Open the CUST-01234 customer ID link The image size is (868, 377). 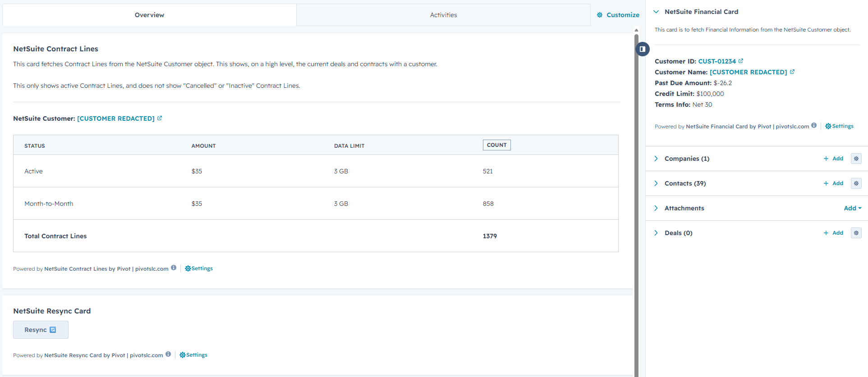717,61
